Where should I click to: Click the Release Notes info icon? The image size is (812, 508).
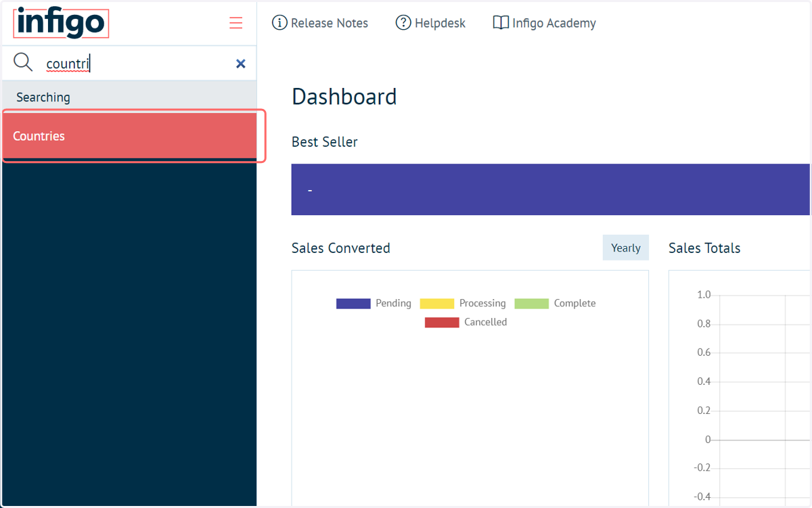[x=279, y=23]
